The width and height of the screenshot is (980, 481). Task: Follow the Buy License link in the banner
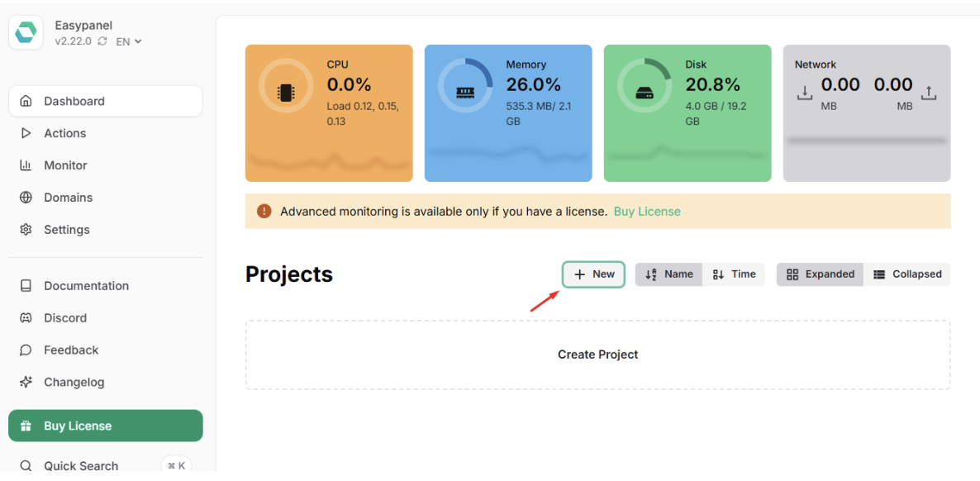coord(647,212)
